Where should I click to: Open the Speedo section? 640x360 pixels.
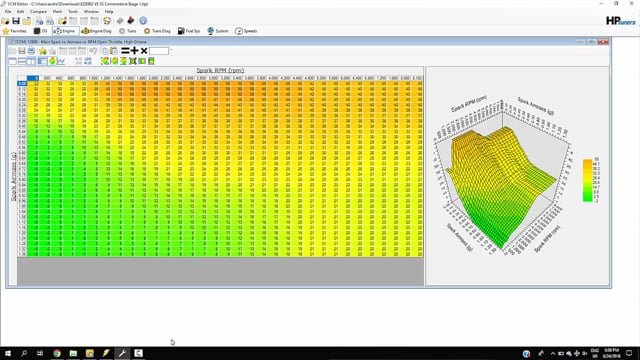click(247, 31)
